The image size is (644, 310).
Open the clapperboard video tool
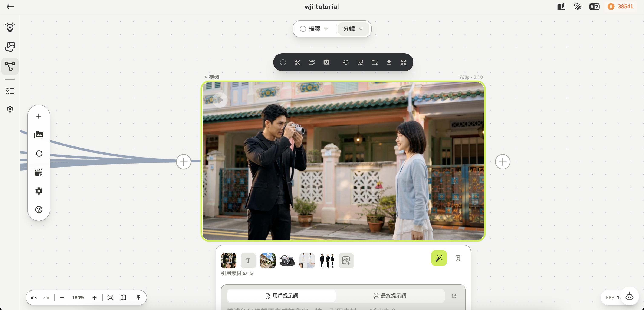click(x=39, y=172)
